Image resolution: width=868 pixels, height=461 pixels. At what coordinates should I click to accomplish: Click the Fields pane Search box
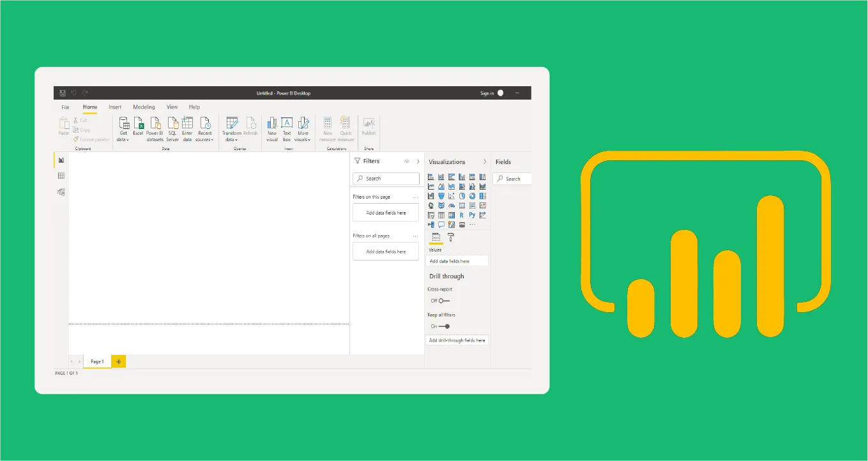click(512, 179)
